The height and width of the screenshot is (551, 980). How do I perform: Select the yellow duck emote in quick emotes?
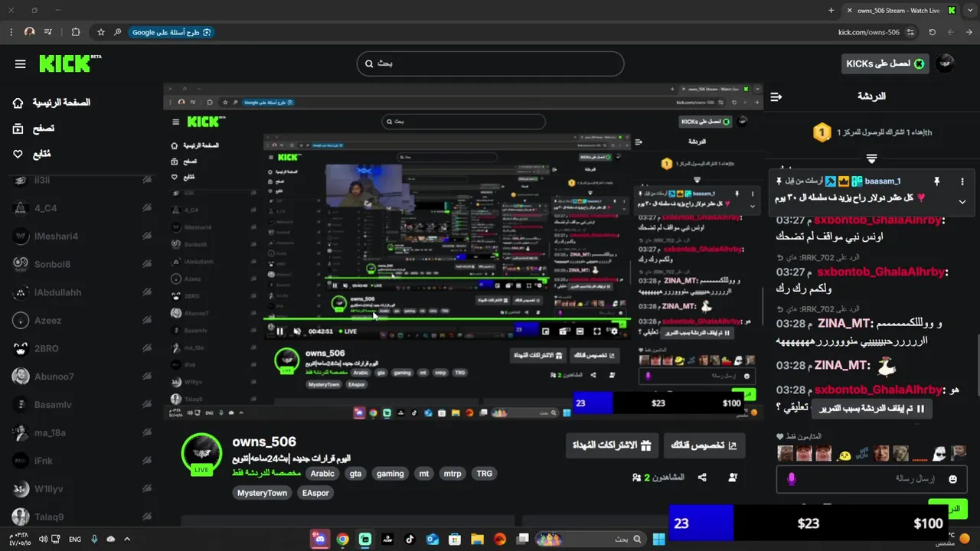[x=844, y=455]
